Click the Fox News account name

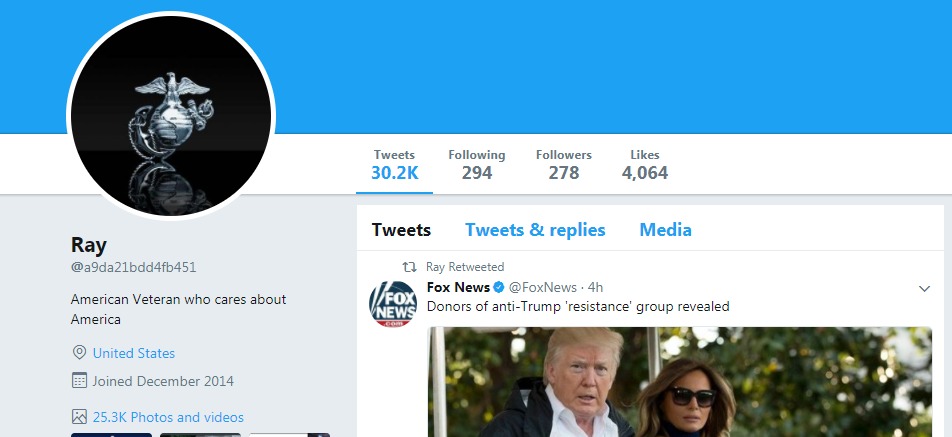point(458,288)
